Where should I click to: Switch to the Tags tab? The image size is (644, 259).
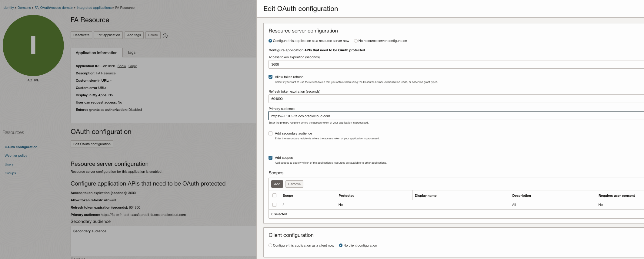coord(131,53)
